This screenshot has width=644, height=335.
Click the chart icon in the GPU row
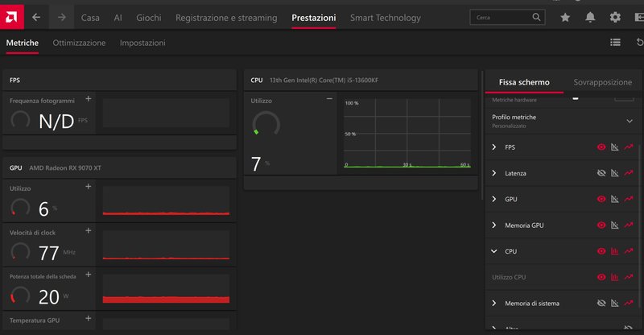click(615, 199)
